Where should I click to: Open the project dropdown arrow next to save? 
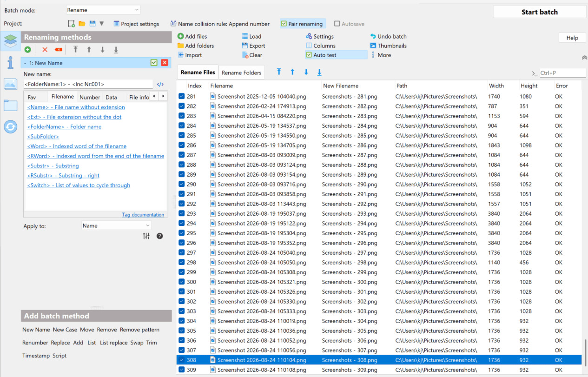(x=102, y=24)
